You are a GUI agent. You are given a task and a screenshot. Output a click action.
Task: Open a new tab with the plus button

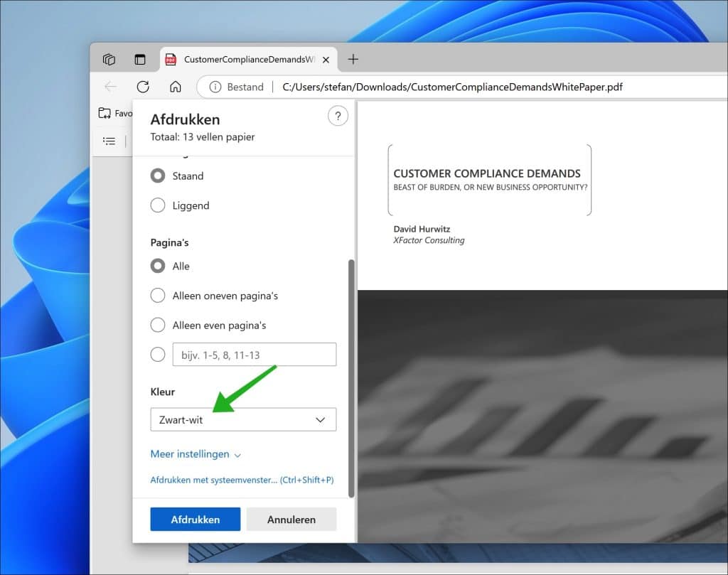353,60
